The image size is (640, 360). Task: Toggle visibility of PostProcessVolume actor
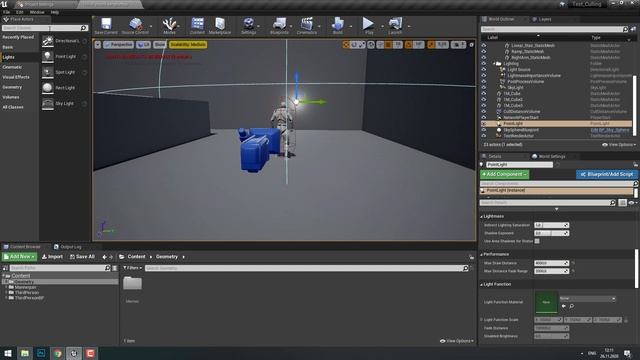484,82
